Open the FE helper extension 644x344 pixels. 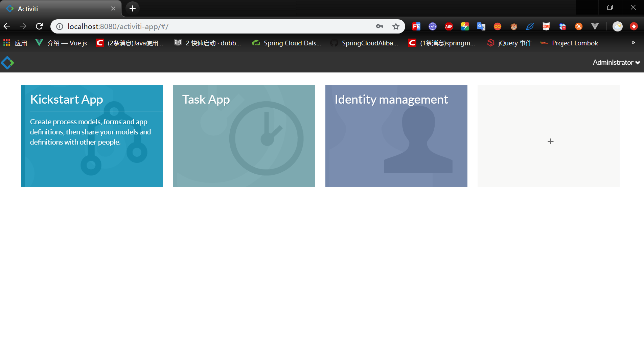[416, 26]
